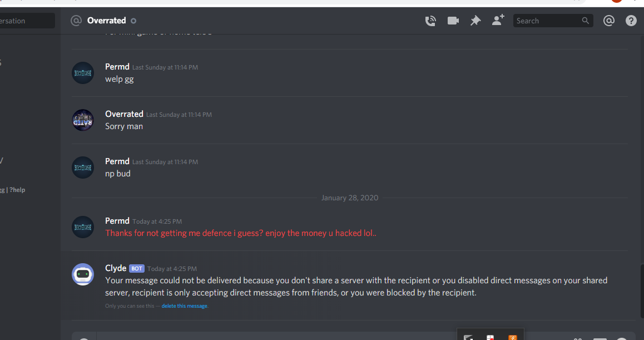
Task: Click inside the Search field
Action: tap(553, 21)
